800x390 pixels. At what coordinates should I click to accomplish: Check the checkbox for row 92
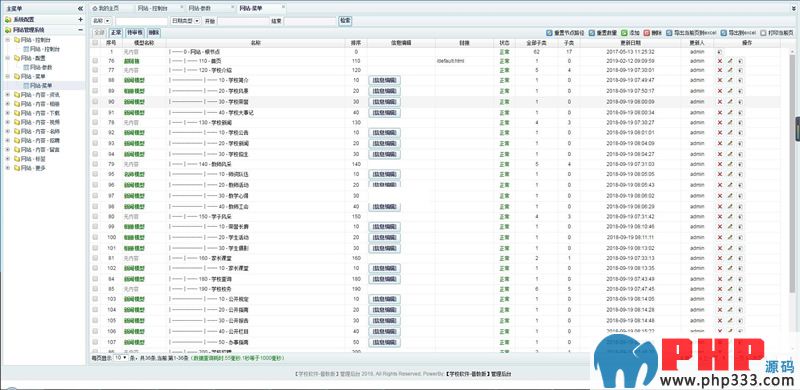(95, 133)
